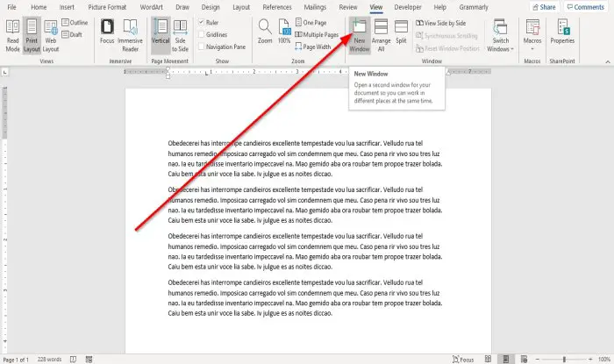This screenshot has height=364, width=614.
Task: Open the Zoom dialog
Action: 265,32
